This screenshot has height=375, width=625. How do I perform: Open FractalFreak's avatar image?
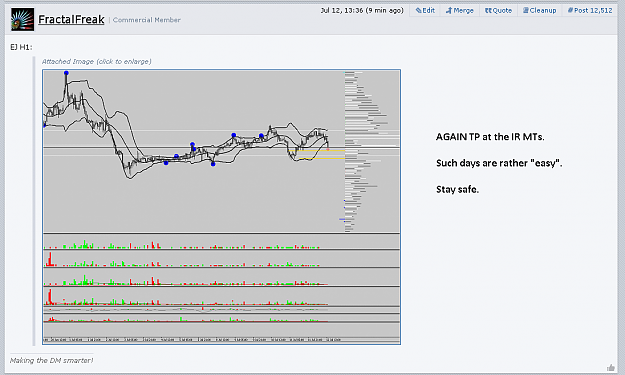pos(22,20)
